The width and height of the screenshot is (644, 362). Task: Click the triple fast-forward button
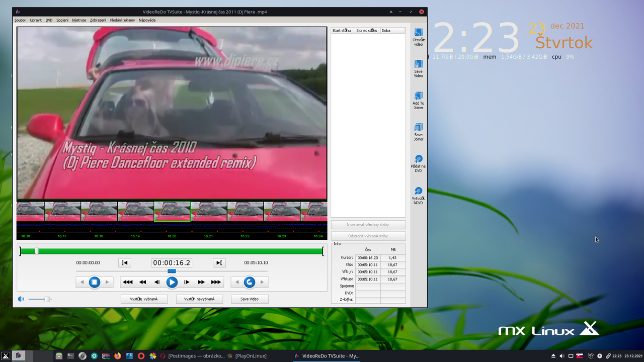click(x=216, y=282)
